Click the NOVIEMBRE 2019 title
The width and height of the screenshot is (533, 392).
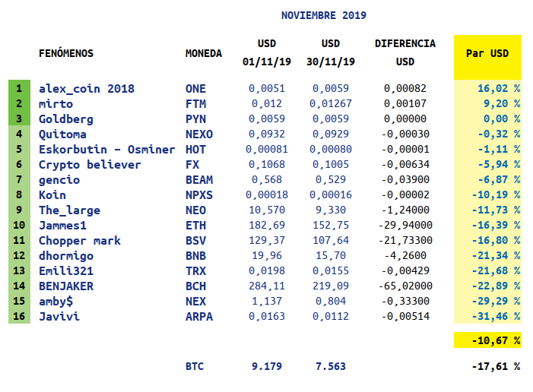coord(323,15)
